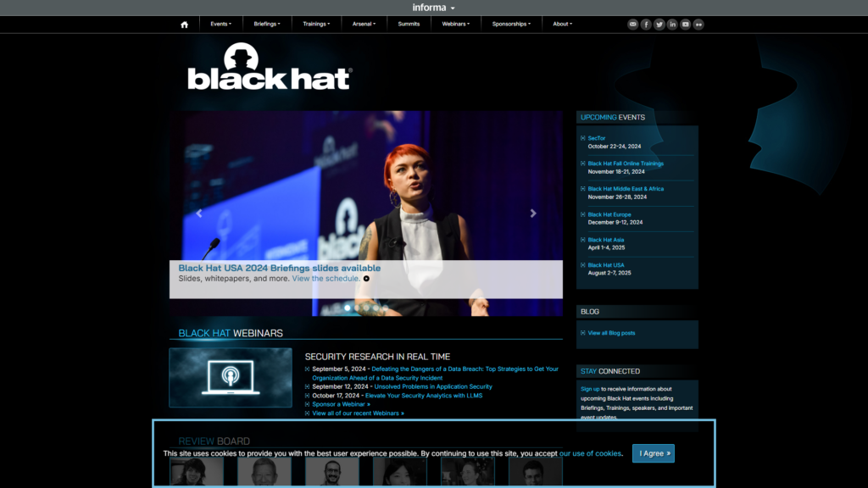Open the Black Hat Asia event link
Screen dimensions: 868x488
605,240
